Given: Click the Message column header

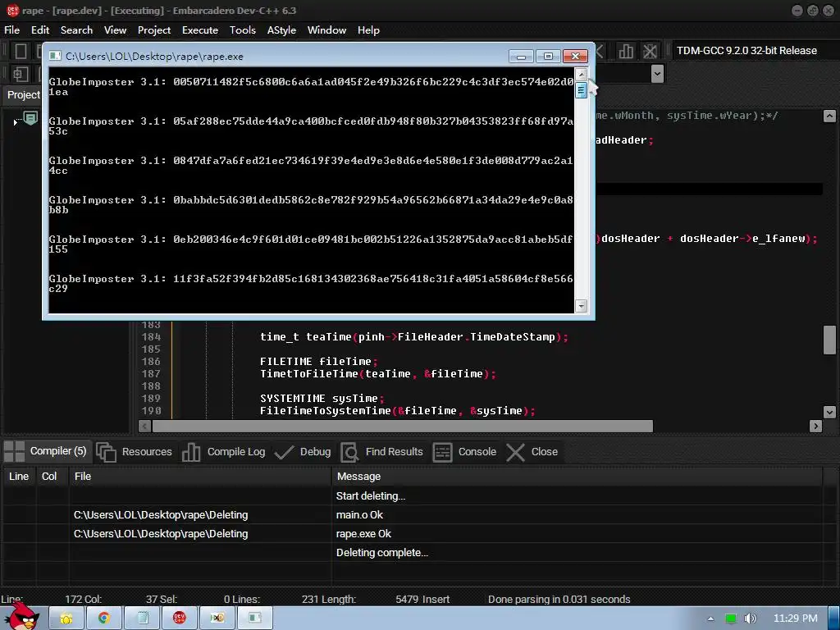Looking at the screenshot, I should 577,477.
